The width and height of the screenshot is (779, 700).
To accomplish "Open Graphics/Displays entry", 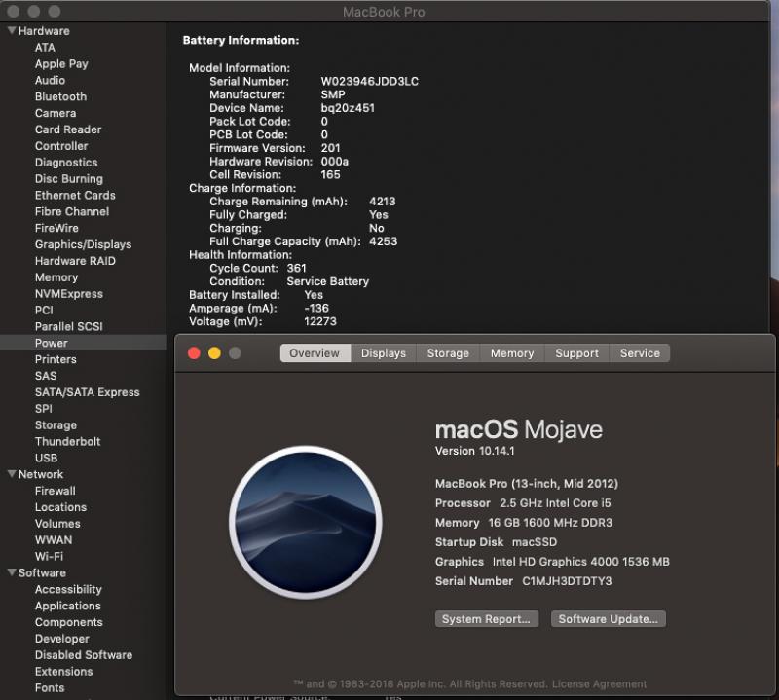I will pos(83,244).
